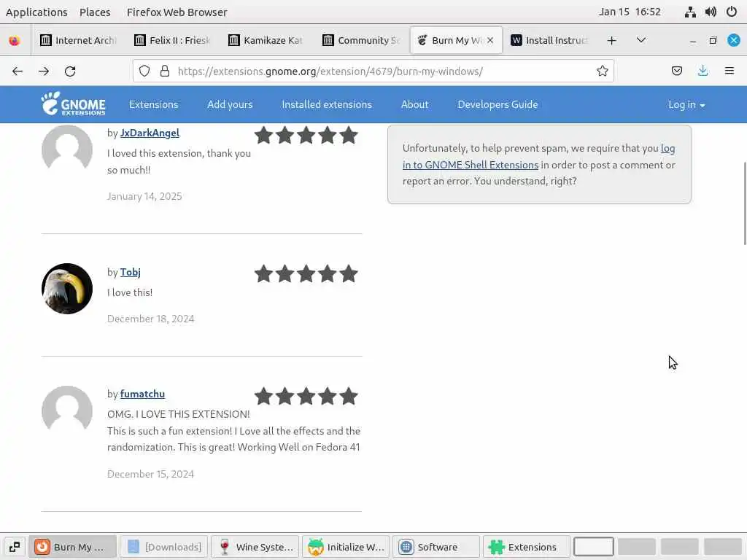Click fumatchu's five-star rating
Image resolution: width=747 pixels, height=560 pixels.
(306, 396)
